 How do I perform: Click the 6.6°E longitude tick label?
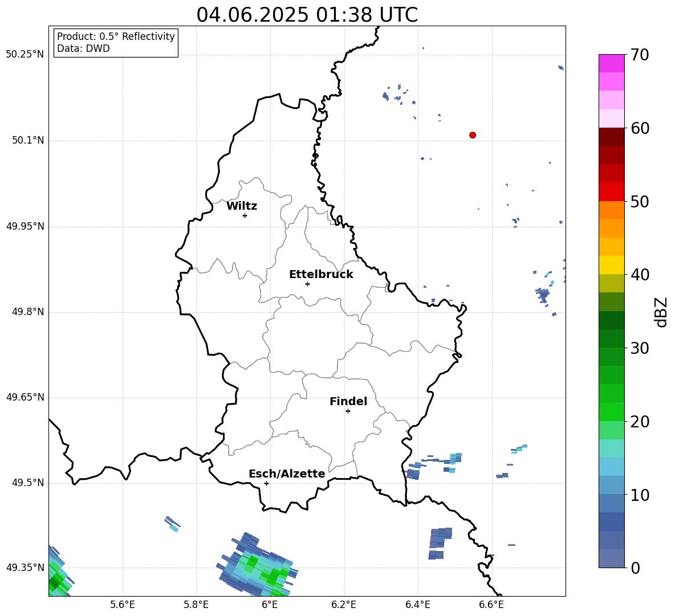[x=491, y=605]
